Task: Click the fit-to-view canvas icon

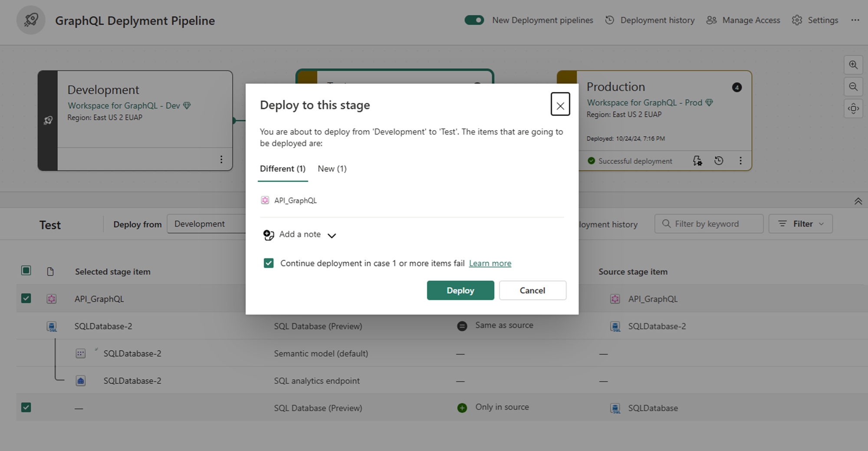Action: [x=853, y=109]
